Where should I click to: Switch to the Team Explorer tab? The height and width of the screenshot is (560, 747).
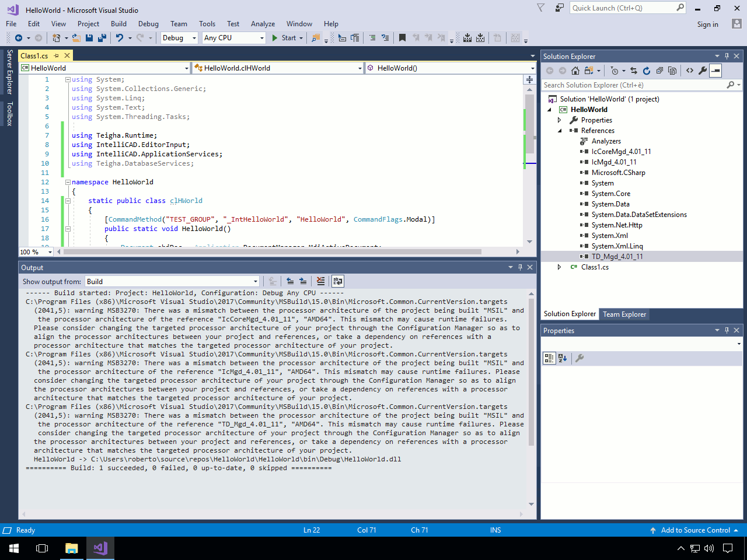tap(624, 314)
